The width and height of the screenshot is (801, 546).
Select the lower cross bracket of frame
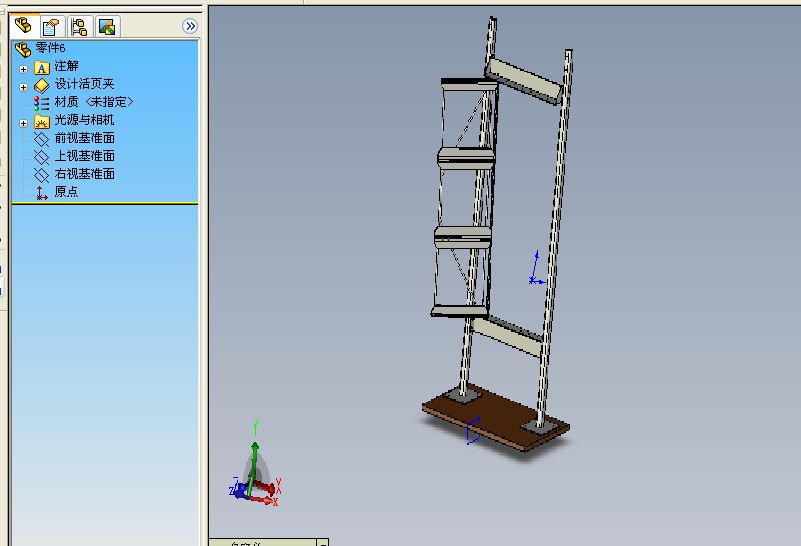point(506,336)
